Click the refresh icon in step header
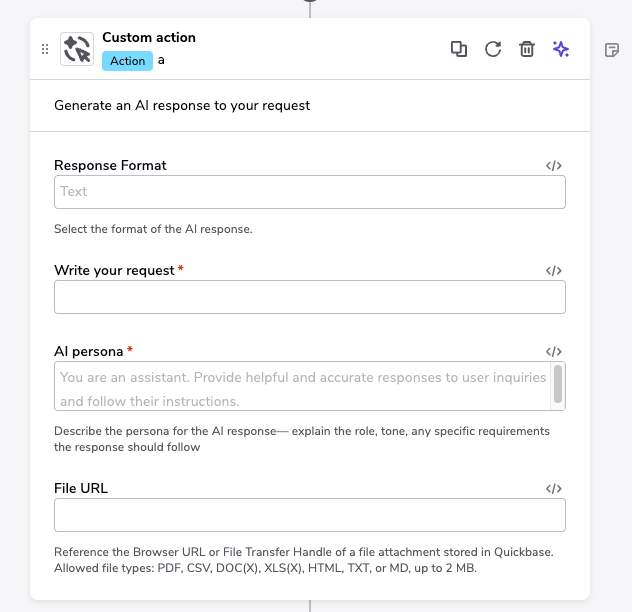Image resolution: width=632 pixels, height=612 pixels. [493, 49]
